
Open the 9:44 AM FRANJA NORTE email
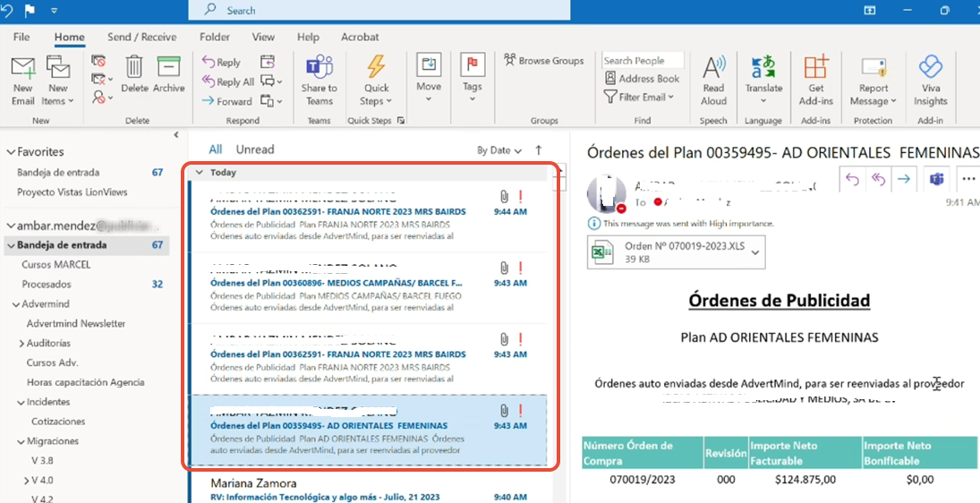point(369,217)
